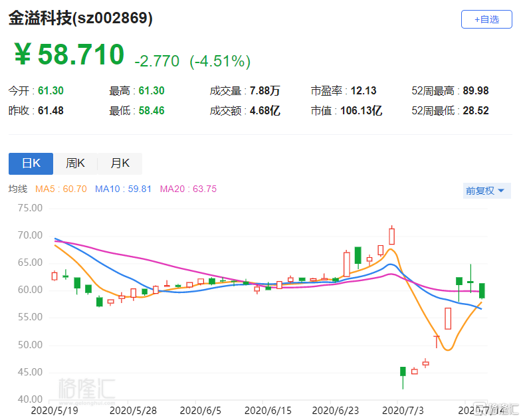Select percentage change (-4.51%)
The image size is (523, 420).
click(220, 61)
